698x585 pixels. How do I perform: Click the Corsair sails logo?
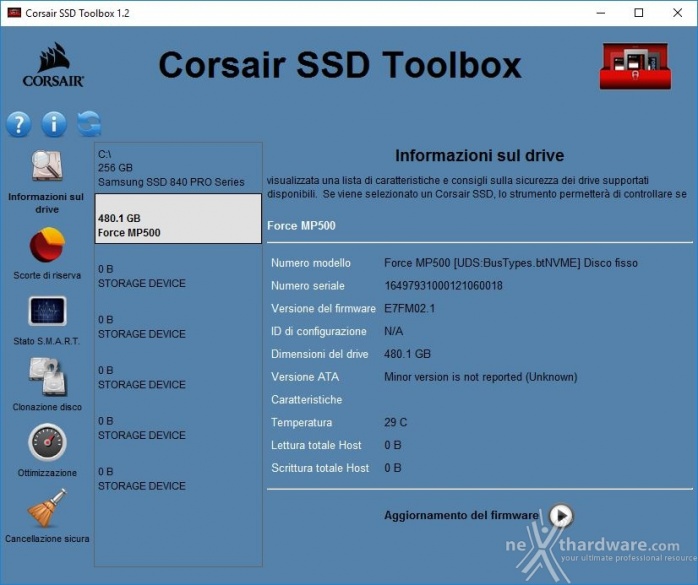53,65
